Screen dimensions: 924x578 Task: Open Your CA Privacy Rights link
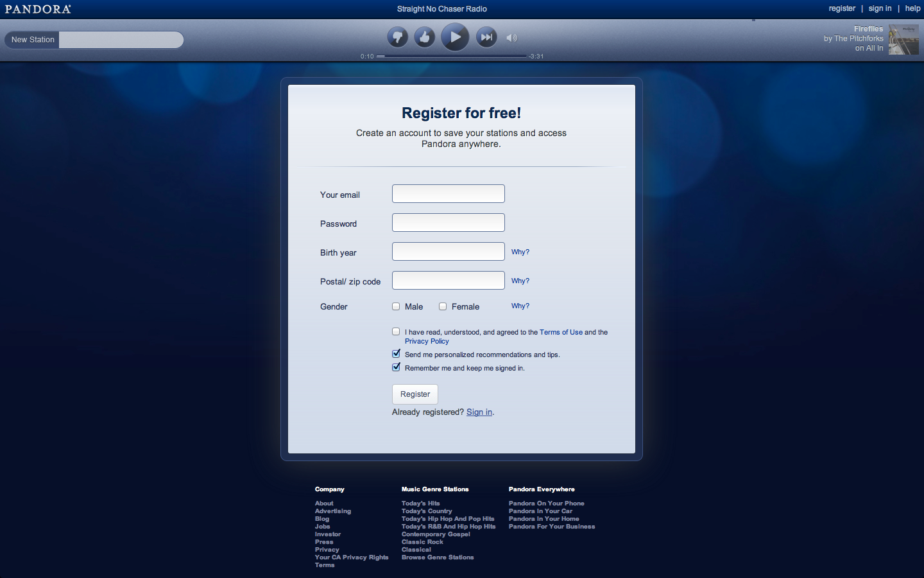coord(352,557)
